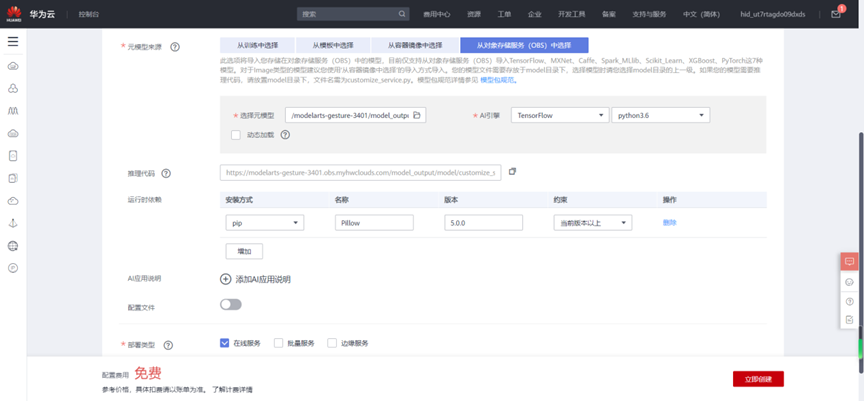
Task: Open the mail notifications icon
Action: pos(836,14)
